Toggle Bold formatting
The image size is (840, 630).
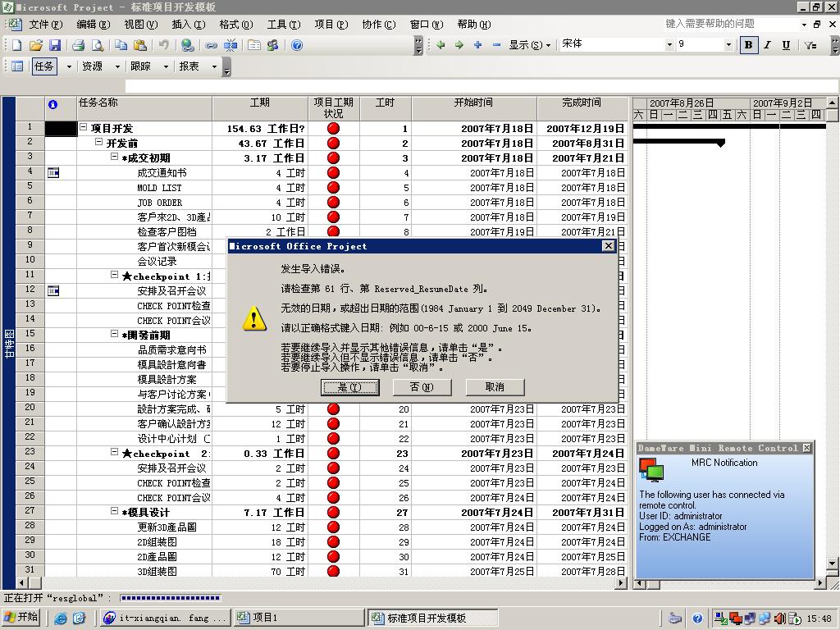748,45
